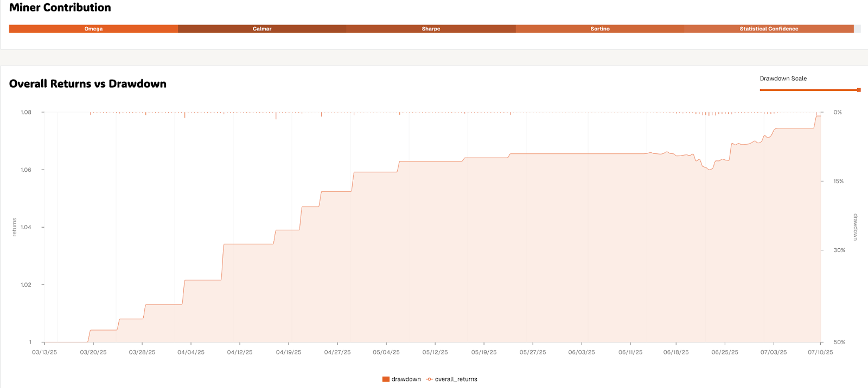Click the Miner Contribution heading

click(60, 8)
